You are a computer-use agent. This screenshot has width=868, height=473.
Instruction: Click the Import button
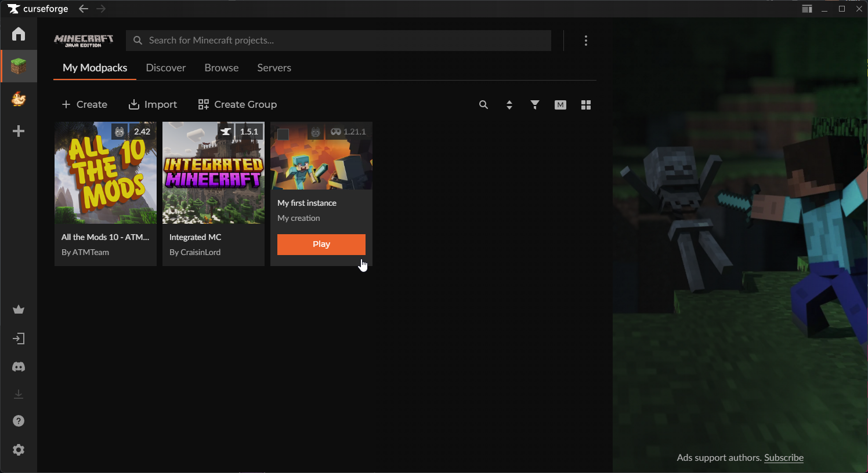point(153,104)
